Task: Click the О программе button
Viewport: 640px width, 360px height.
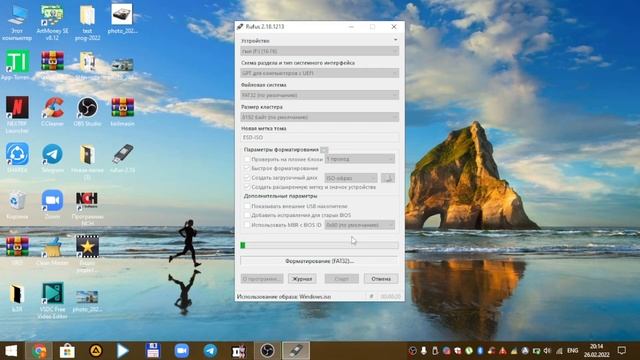Action: tap(262, 279)
